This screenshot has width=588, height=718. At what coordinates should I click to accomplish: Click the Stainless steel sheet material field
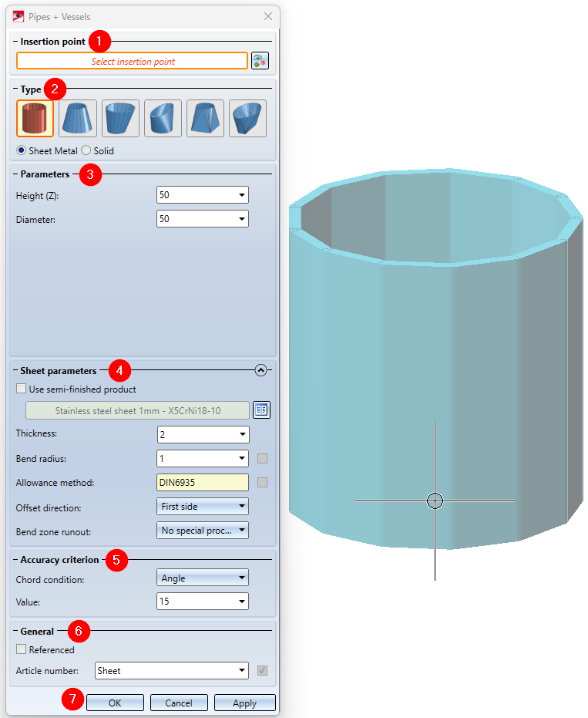click(x=138, y=410)
